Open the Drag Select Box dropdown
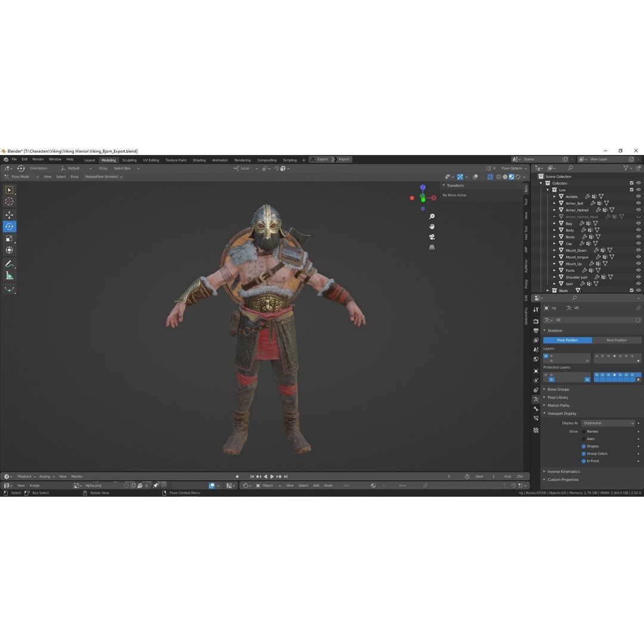644x644 pixels. 126,168
